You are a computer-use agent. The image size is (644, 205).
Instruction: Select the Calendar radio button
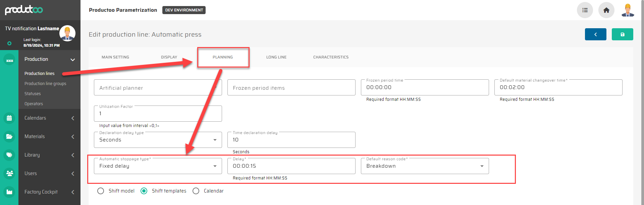pyautogui.click(x=196, y=191)
